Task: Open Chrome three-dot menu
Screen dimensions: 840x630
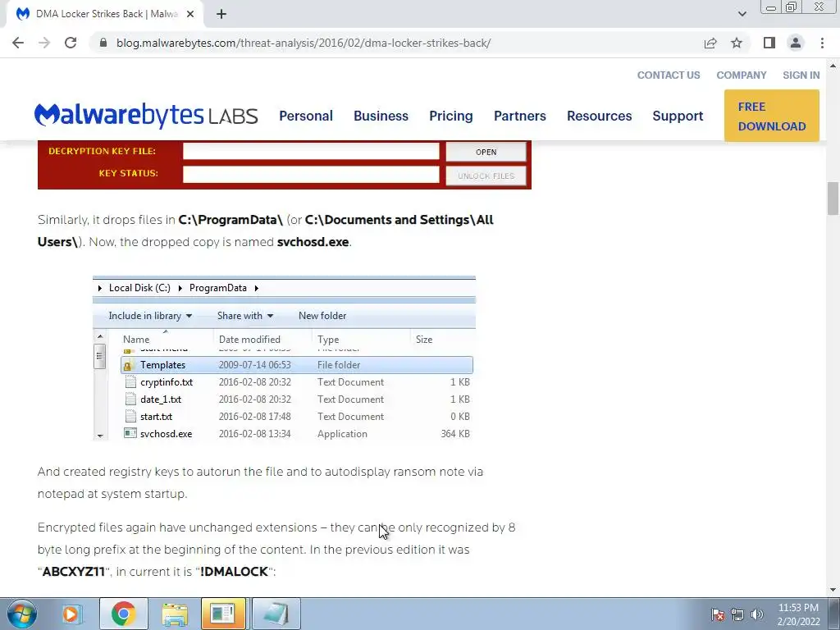Action: [822, 43]
